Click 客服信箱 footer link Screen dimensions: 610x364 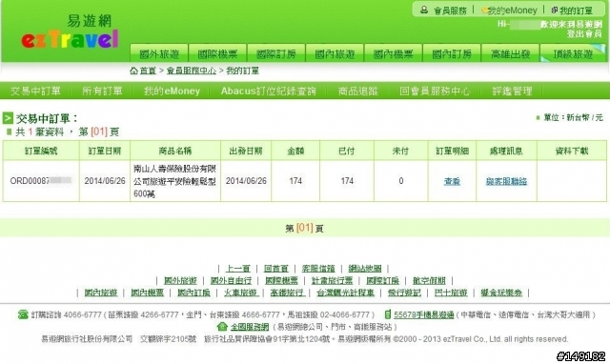(318, 269)
